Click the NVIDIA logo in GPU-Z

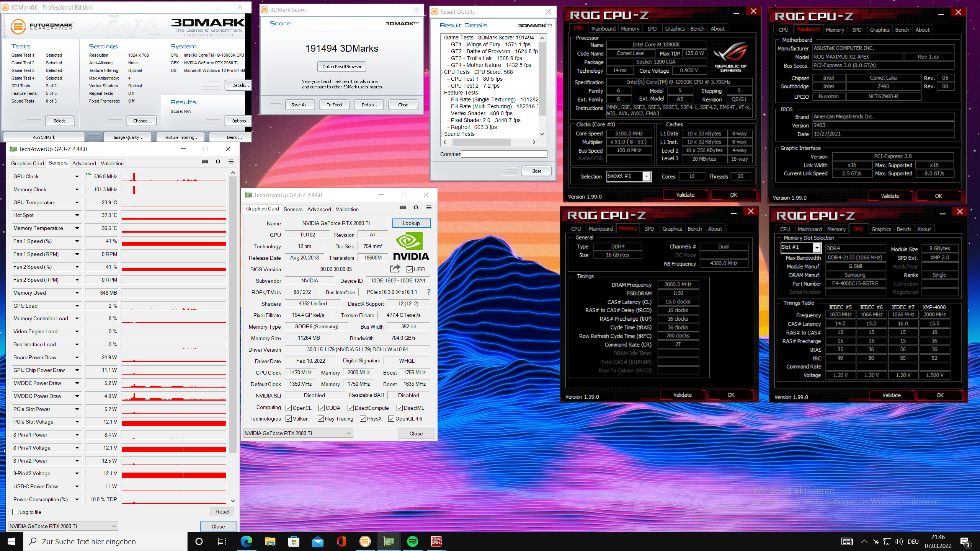411,247
